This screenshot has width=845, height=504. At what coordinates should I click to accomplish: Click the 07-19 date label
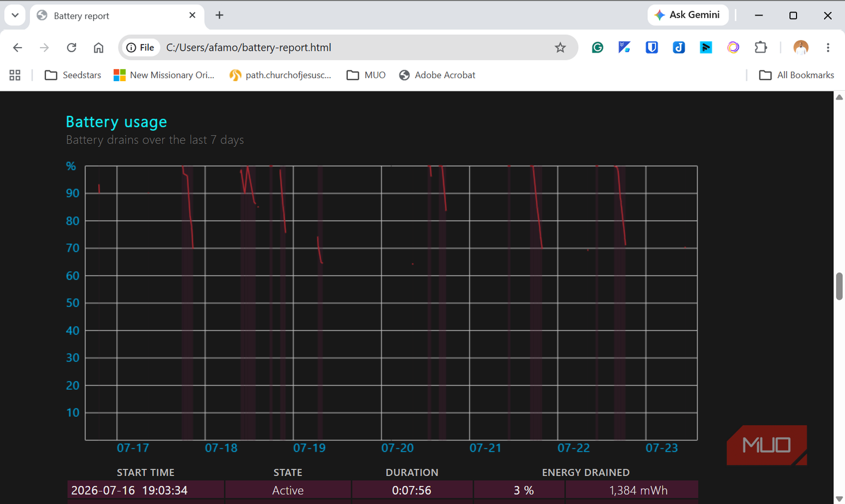pos(309,448)
